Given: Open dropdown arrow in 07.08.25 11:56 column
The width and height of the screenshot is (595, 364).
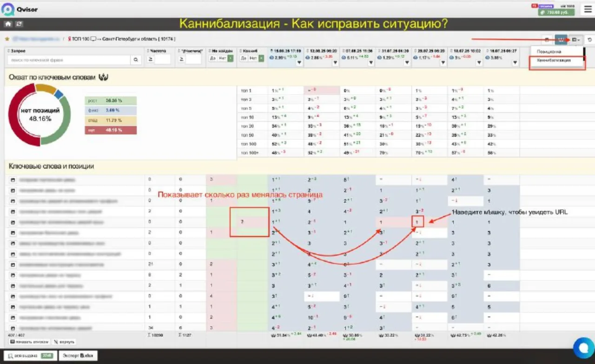Looking at the screenshot, I should (371, 63).
